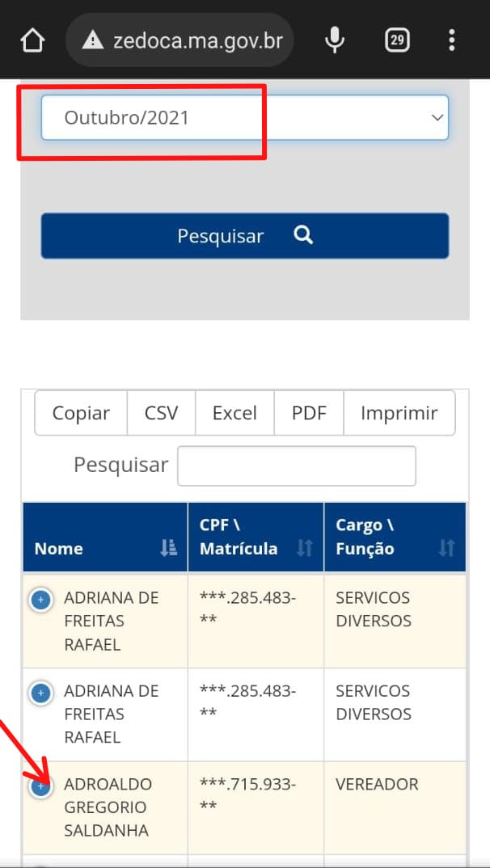Expand Adroaldo Gregorio Saldanha row details
This screenshot has width=490, height=868.
(x=40, y=786)
